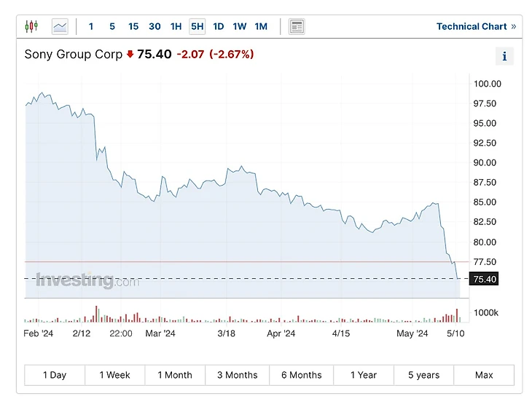The height and width of the screenshot is (407, 532).
Task: Choose the 15 minute interval
Action: [133, 27]
